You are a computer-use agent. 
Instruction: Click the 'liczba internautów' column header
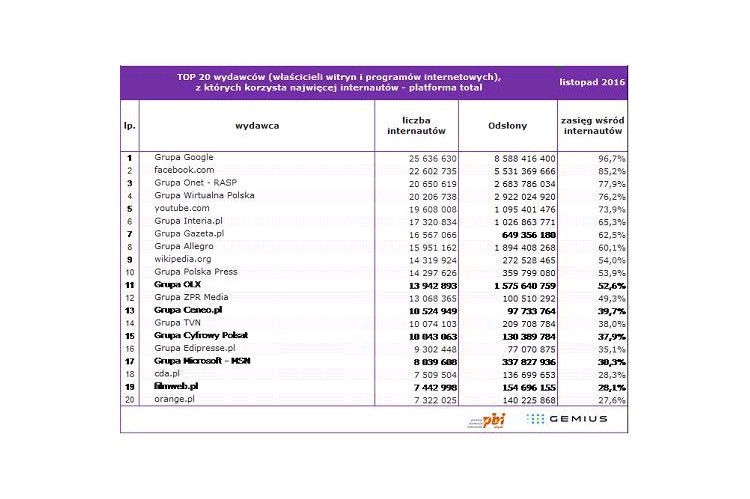click(415, 125)
